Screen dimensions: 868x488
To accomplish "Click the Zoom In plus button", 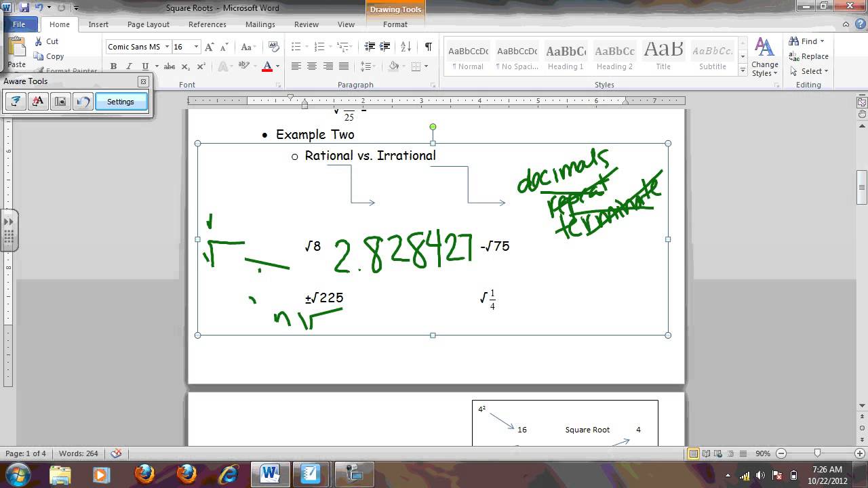I will (x=859, y=453).
